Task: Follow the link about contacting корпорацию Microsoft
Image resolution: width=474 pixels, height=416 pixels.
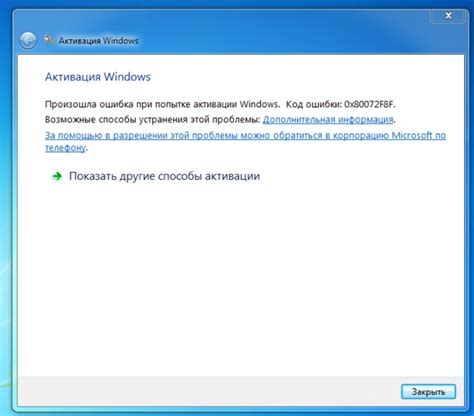Action: (245, 141)
